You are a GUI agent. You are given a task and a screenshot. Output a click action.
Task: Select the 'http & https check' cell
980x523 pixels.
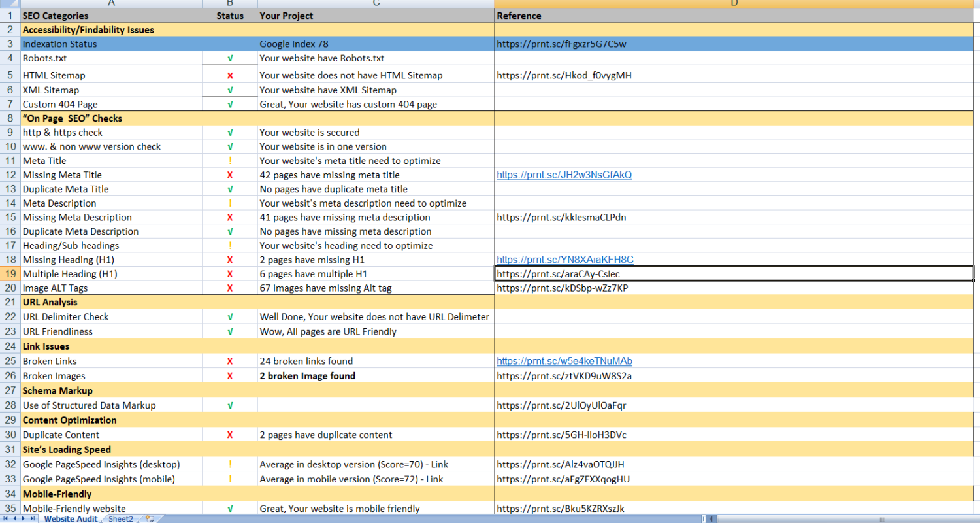[x=111, y=132]
